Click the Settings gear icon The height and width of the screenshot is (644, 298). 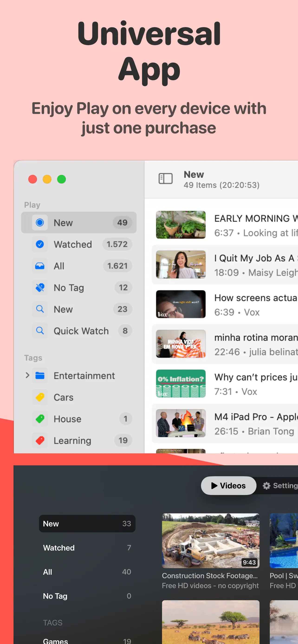click(x=266, y=485)
